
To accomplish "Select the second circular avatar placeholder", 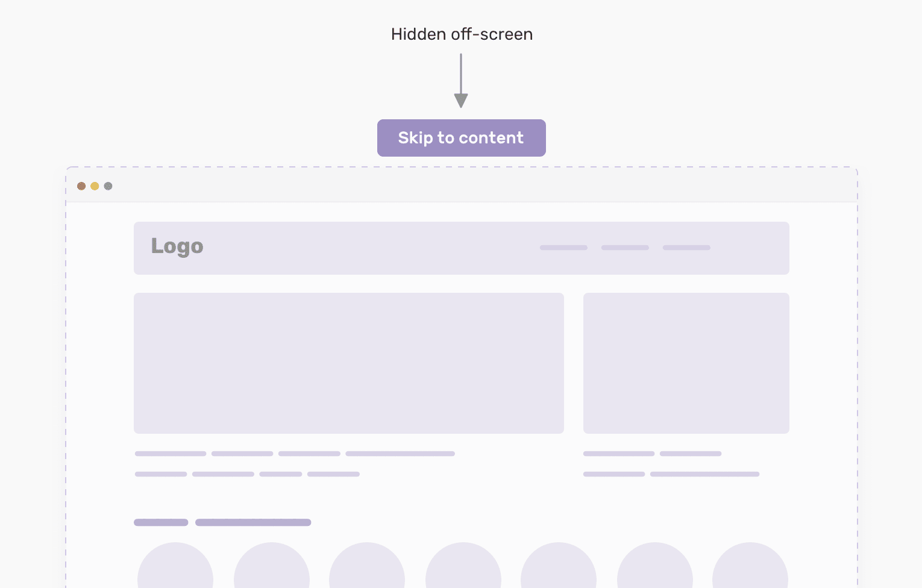I will (x=272, y=566).
